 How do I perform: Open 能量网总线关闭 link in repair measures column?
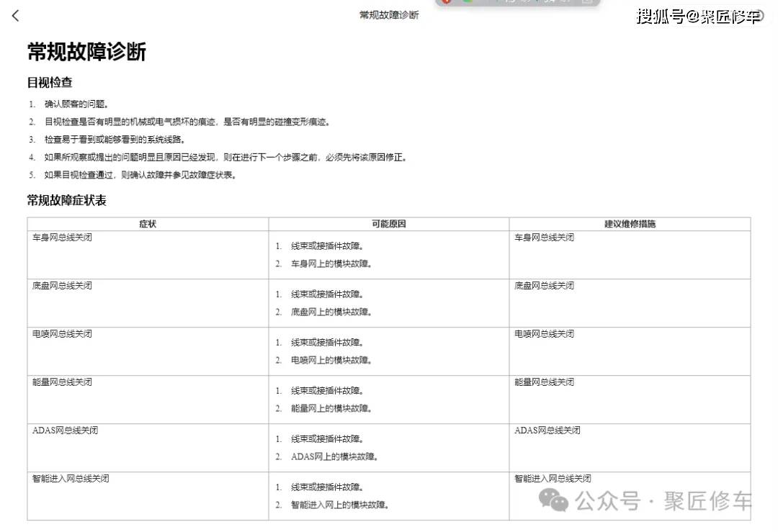[x=544, y=382]
